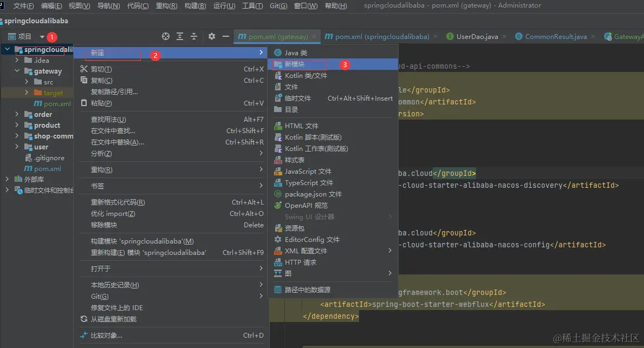Select 目录 directory item
Screen dimensions: 644x348
(333, 109)
